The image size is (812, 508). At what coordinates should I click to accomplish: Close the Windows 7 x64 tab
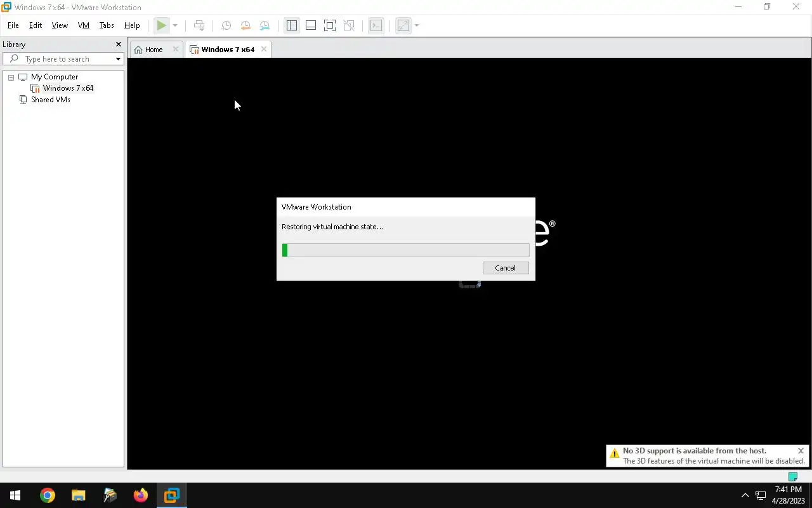[264, 49]
